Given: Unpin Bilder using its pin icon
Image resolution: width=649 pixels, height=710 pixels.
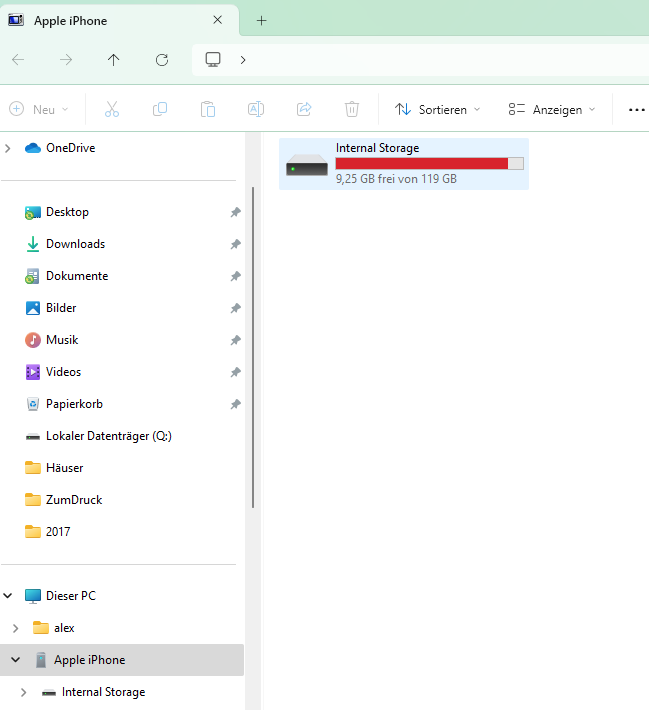Looking at the screenshot, I should click(235, 308).
